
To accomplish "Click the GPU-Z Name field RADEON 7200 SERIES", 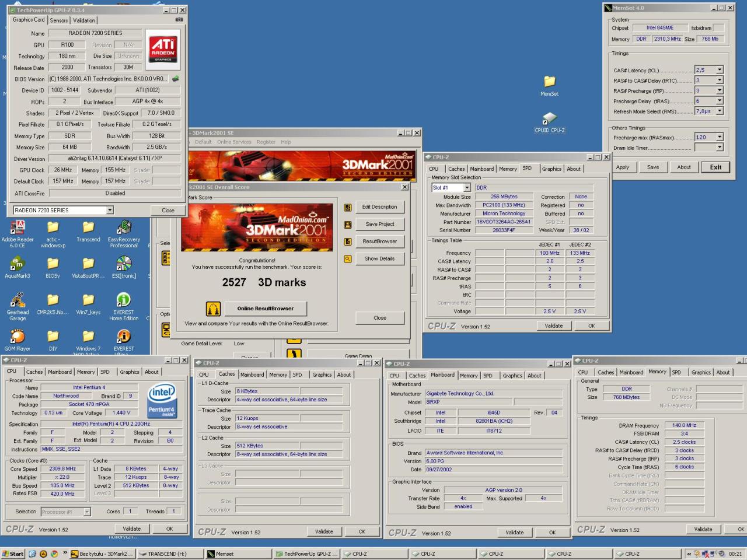I will tap(96, 33).
